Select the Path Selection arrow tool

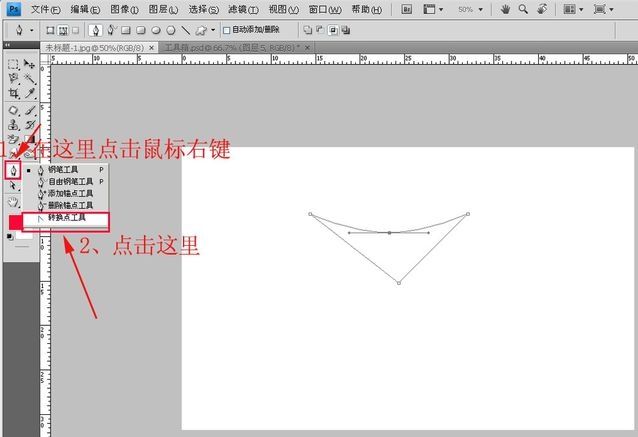(13, 186)
